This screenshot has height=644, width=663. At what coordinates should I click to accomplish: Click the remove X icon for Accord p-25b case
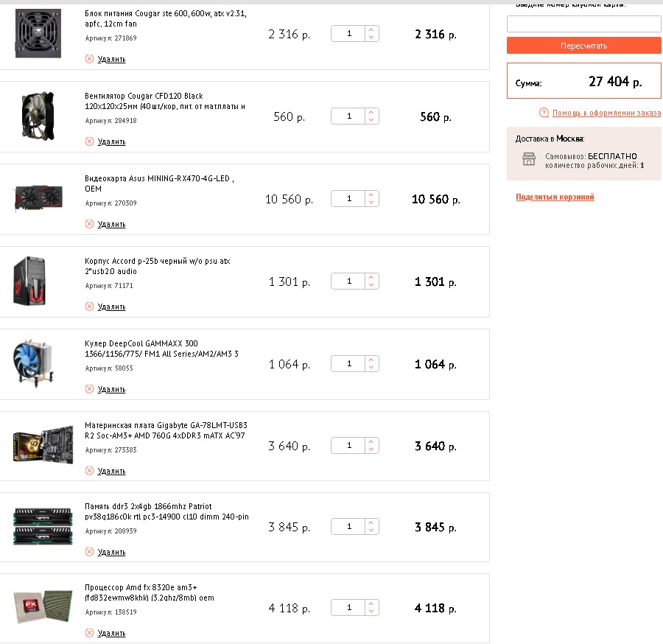coord(89,307)
